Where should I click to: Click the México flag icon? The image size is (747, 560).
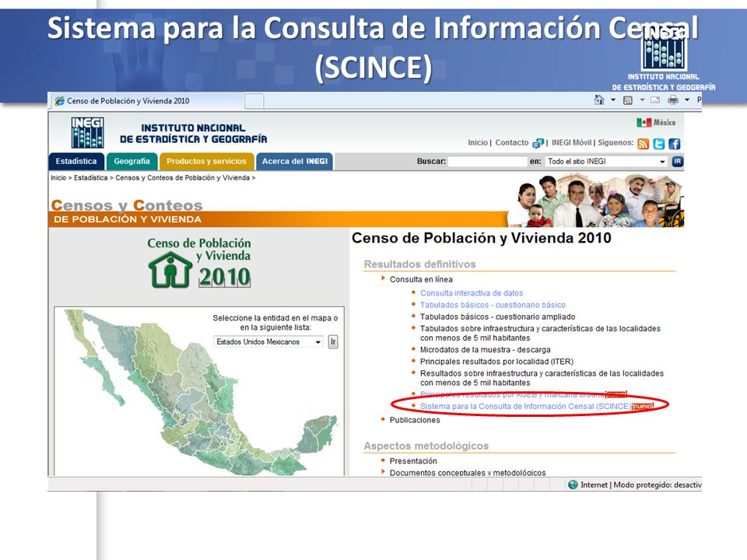644,122
